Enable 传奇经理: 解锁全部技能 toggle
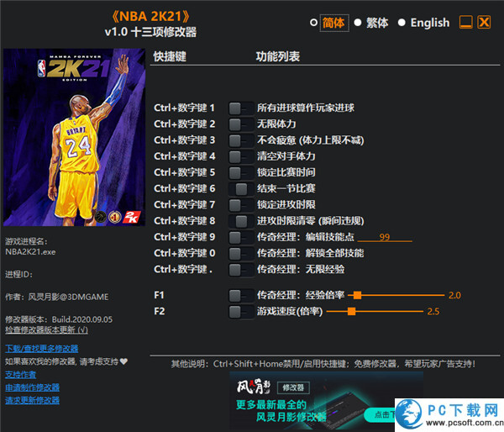This screenshot has width=504, height=432. 241,254
